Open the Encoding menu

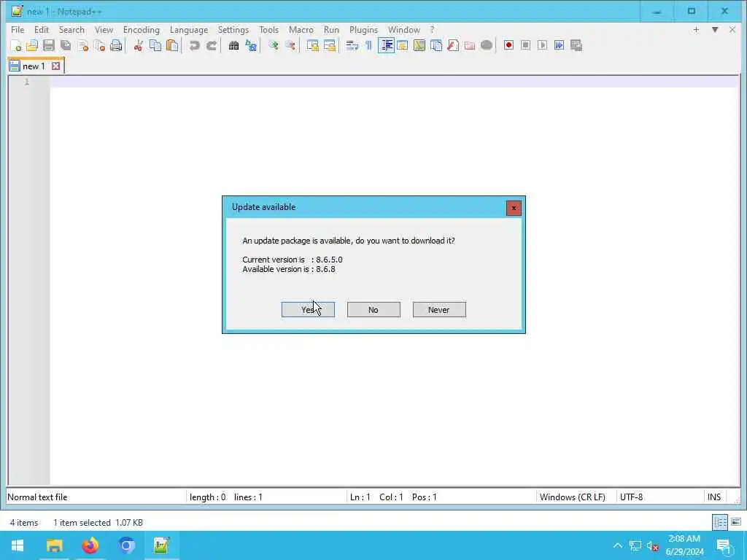pos(142,29)
